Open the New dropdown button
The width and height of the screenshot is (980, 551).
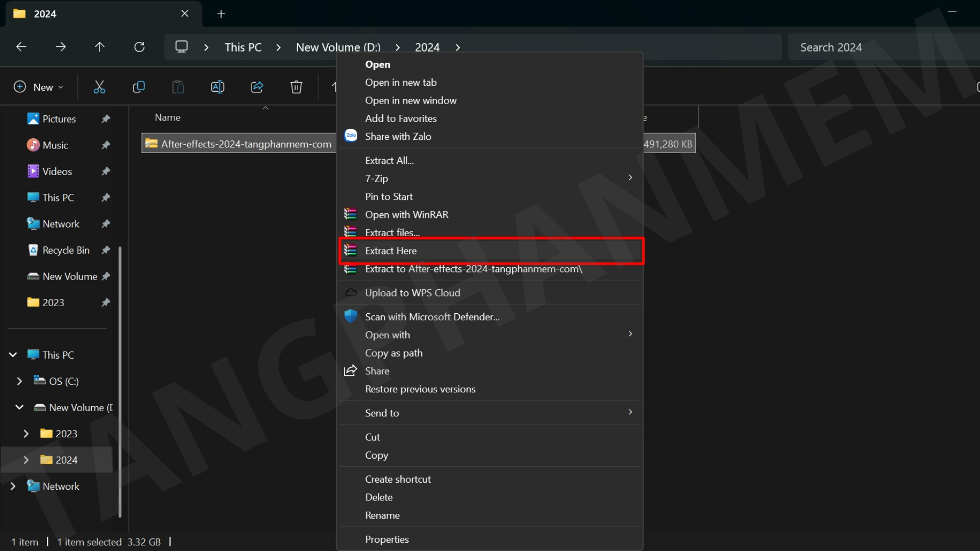[x=38, y=87]
